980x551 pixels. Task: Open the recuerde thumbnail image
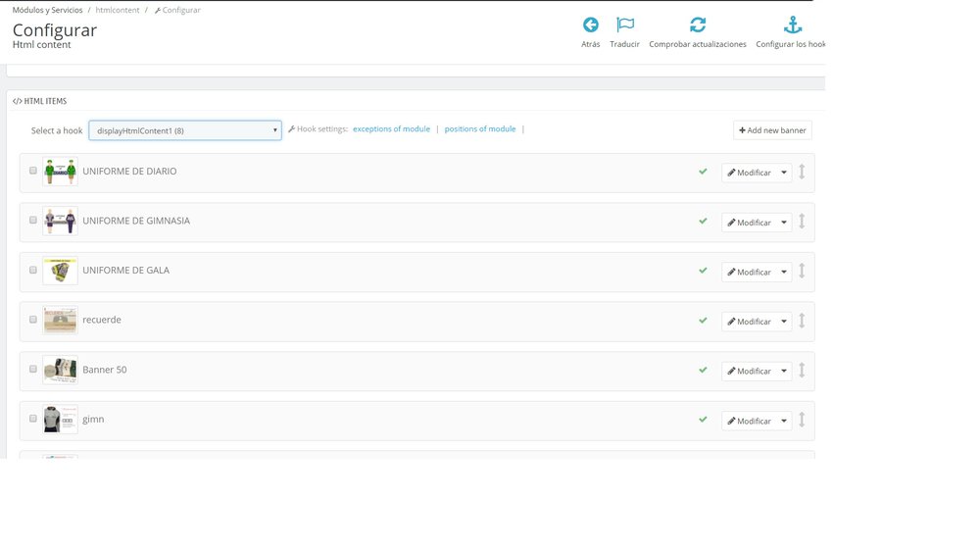pyautogui.click(x=60, y=321)
